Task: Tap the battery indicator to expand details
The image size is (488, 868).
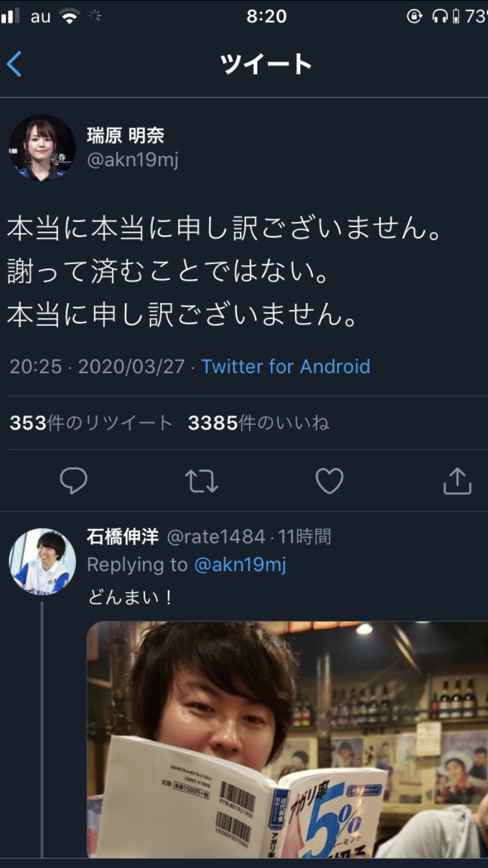Action: tap(455, 16)
